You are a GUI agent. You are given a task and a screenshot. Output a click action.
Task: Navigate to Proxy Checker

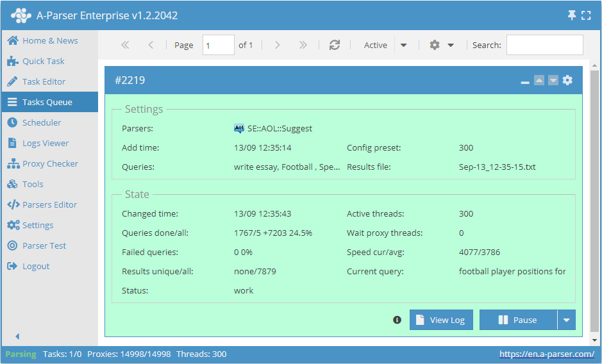click(50, 163)
